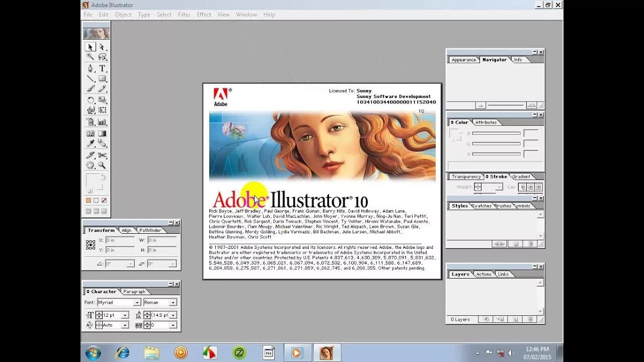Pick the Scale tool

(x=102, y=100)
